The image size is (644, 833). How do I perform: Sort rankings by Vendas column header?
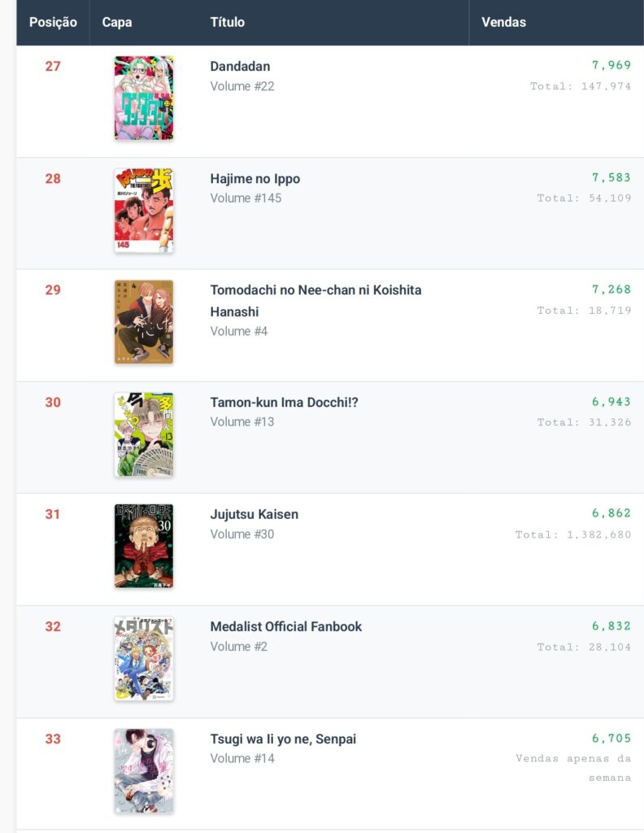click(x=503, y=22)
